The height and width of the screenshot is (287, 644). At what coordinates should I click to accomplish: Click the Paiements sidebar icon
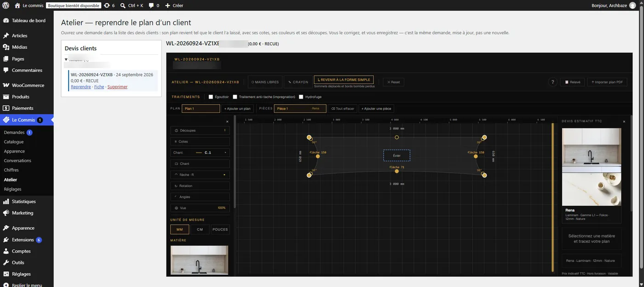click(6, 108)
